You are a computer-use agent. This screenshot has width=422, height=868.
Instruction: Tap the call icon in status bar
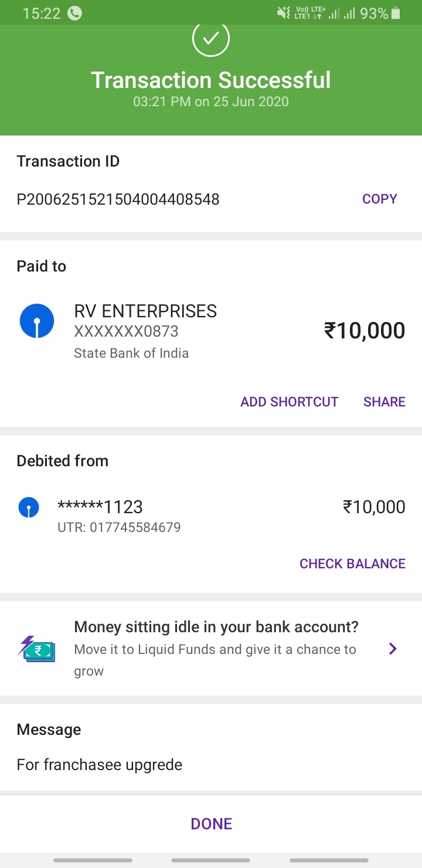(75, 13)
